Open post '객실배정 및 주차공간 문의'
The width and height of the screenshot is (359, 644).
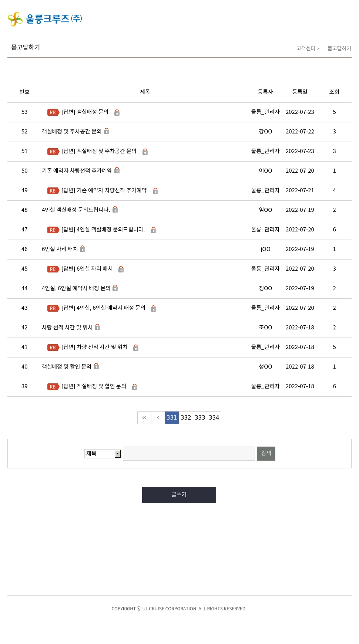72,132
